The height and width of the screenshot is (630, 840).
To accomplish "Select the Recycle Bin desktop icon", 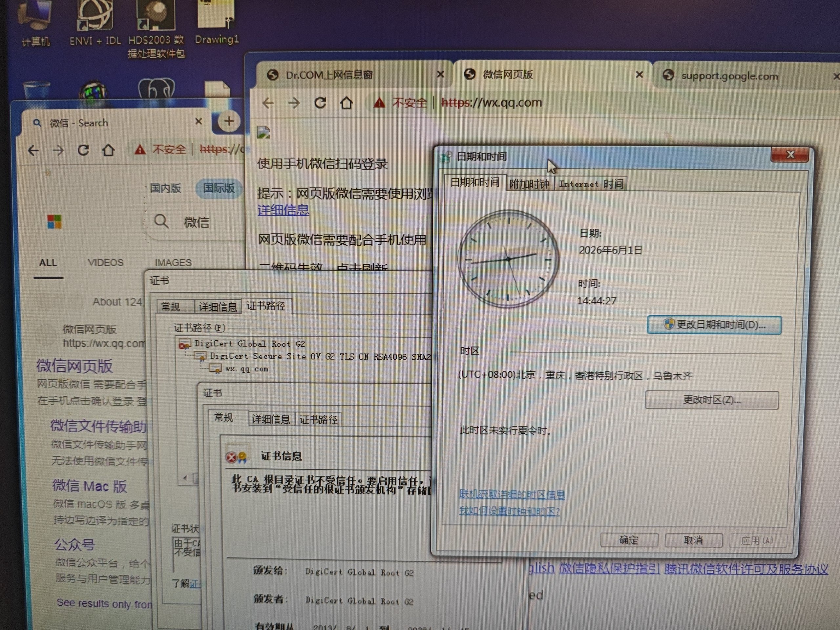I will (36, 90).
